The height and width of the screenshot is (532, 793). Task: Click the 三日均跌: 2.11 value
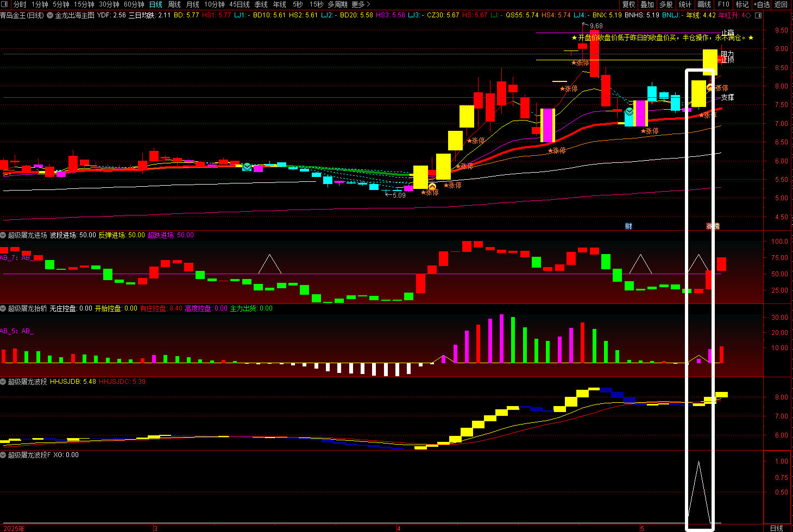[149, 15]
